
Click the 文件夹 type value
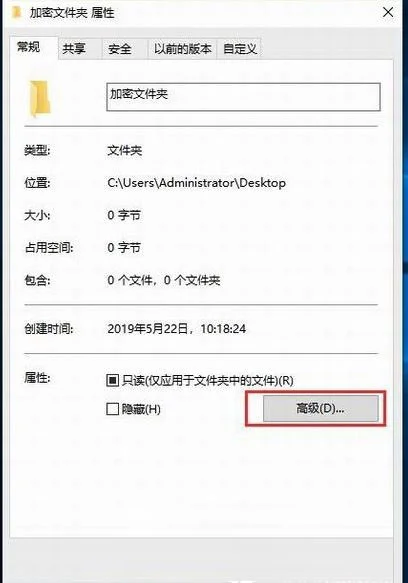tap(125, 151)
